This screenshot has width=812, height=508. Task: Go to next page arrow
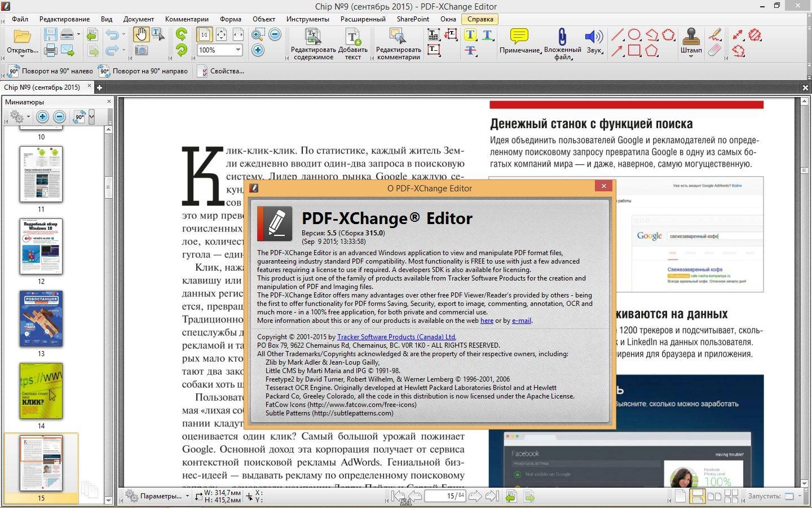tap(475, 496)
